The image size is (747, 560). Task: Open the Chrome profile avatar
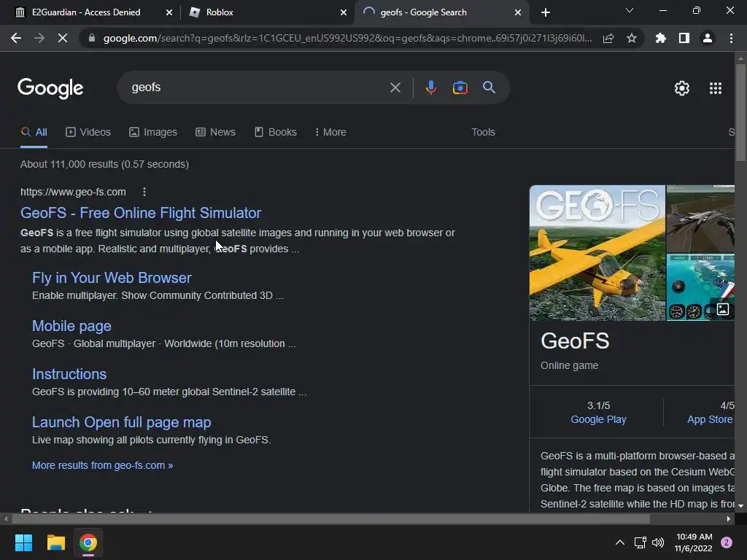coord(708,38)
